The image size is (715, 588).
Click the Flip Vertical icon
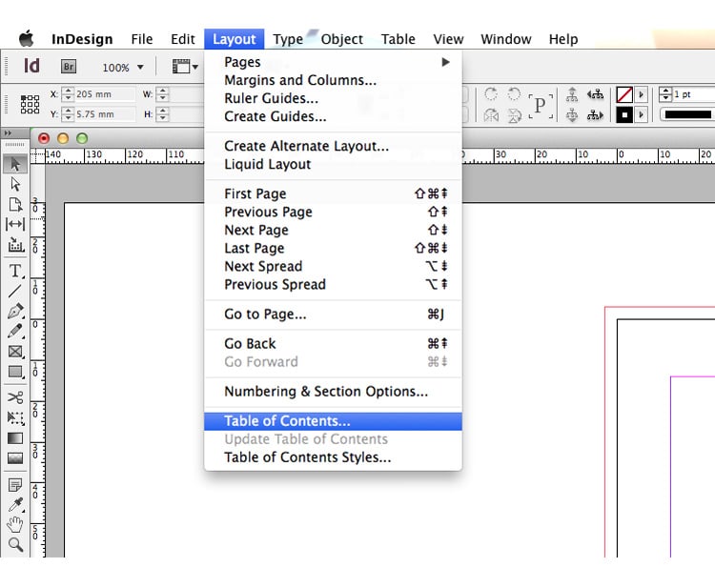[x=515, y=115]
